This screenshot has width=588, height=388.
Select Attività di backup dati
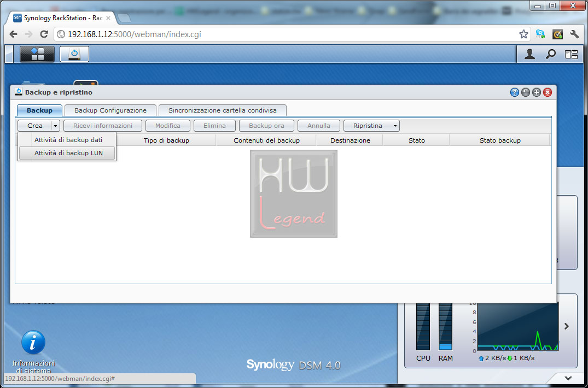point(68,140)
